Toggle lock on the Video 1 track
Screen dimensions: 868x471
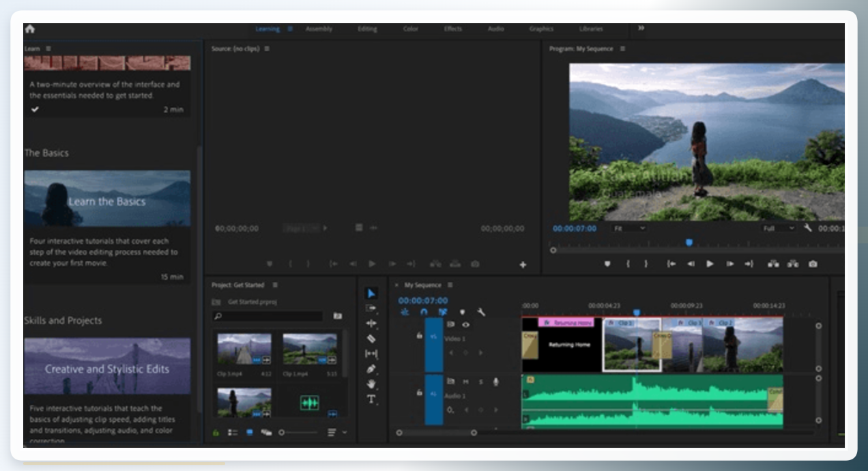pos(419,335)
